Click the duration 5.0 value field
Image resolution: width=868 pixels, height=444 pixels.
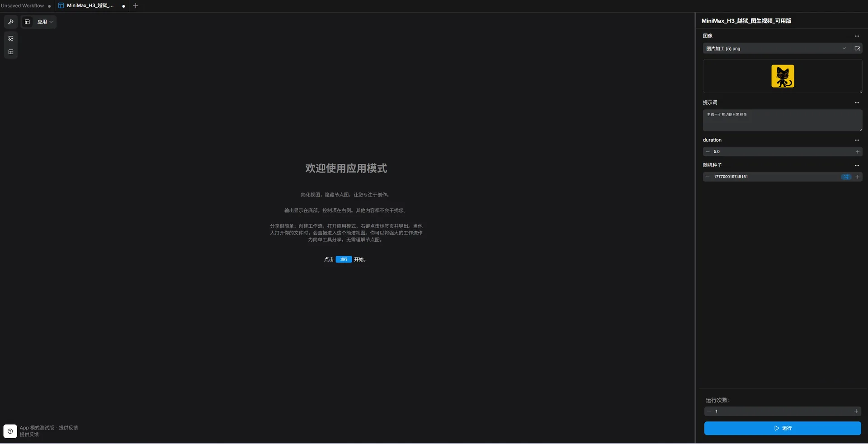point(783,152)
